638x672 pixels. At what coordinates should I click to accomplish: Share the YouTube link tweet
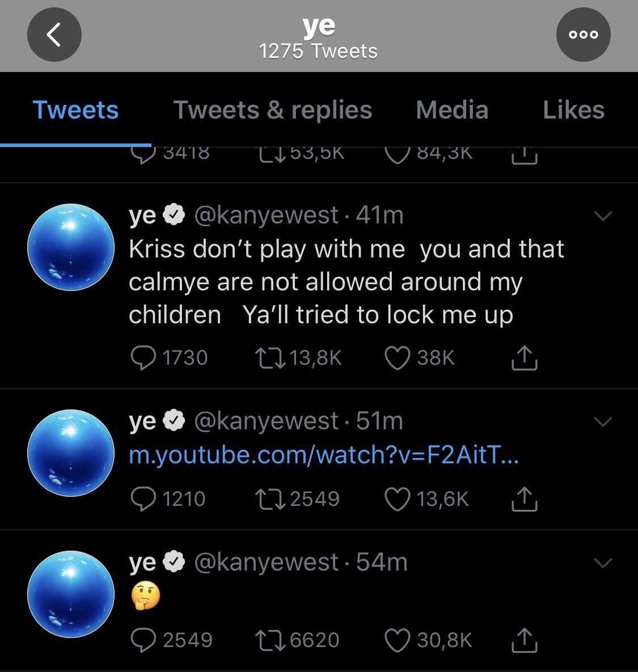tap(524, 499)
